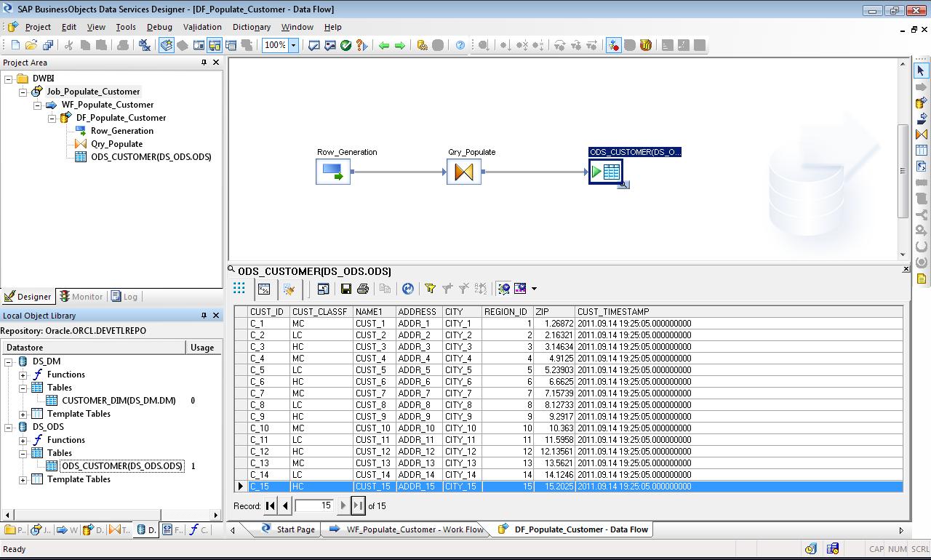
Task: Select Qry_Populate in project tree
Action: 116,144
